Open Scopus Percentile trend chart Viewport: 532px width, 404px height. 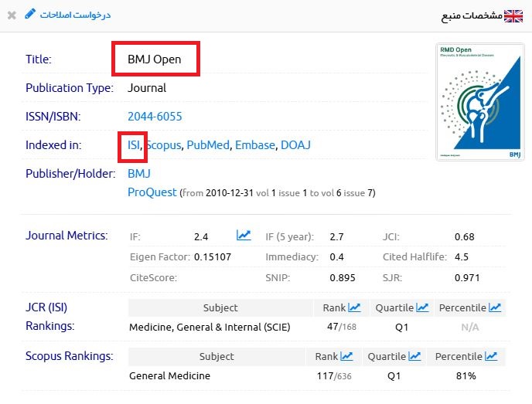click(489, 356)
